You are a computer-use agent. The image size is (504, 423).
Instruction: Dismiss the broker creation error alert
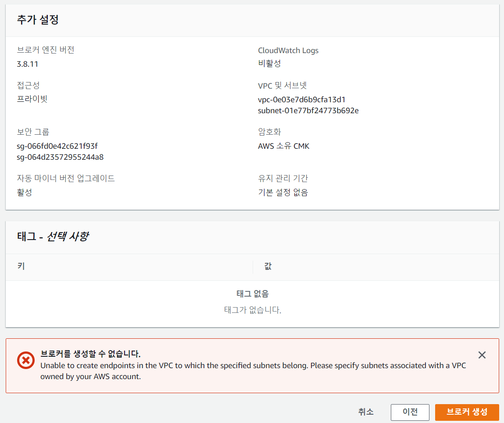click(x=482, y=355)
